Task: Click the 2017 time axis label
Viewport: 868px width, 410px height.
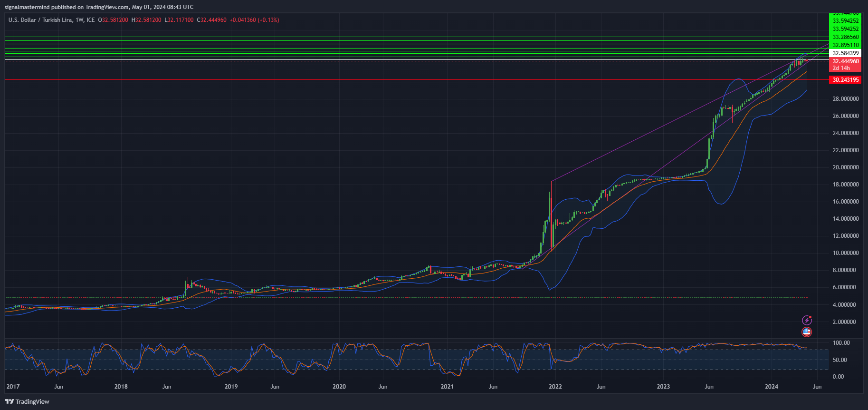Action: tap(13, 387)
